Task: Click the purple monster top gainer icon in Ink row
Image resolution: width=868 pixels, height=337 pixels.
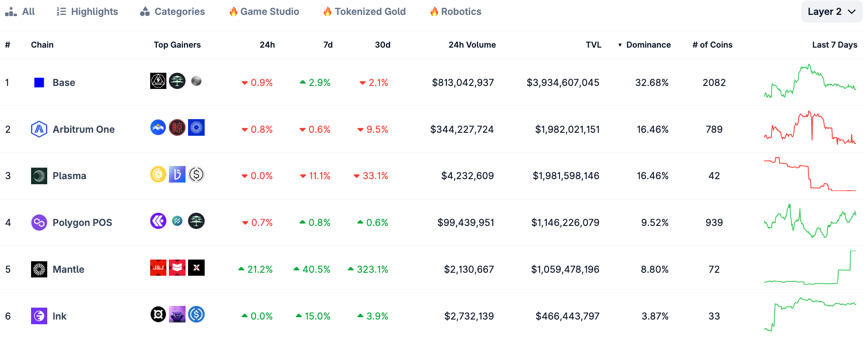Action: coord(177,314)
